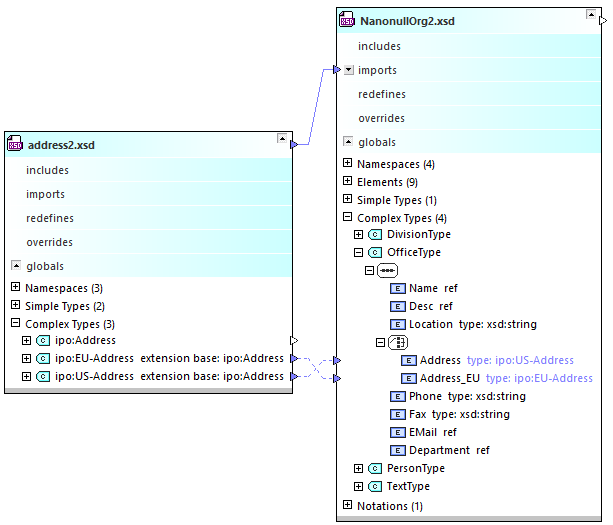Click the XSD file icon of NanonullOrg2.xsd
Screen dimensions: 613x525
(x=347, y=20)
